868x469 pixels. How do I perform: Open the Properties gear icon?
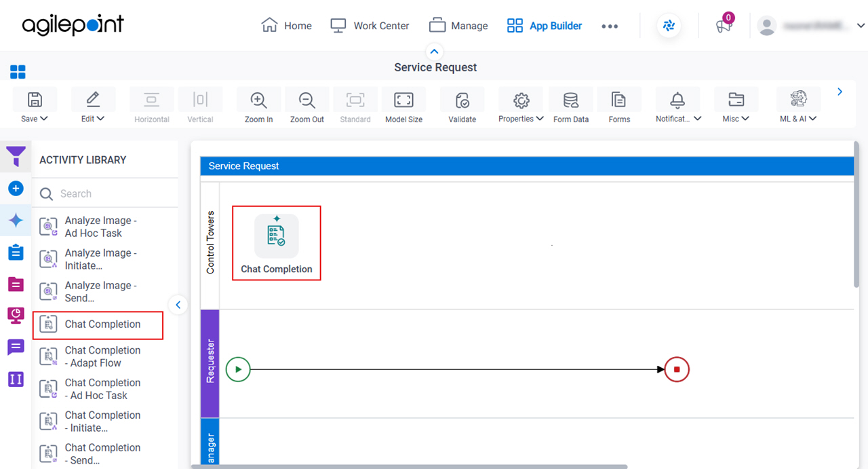click(x=521, y=100)
